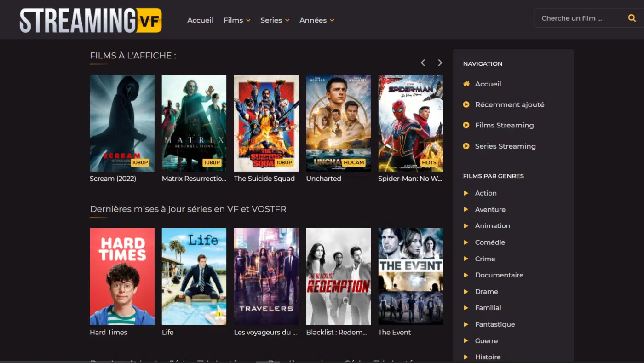Viewport: 644px width, 363px height.
Task: Open the Uncharted movie poster
Action: coord(338,123)
